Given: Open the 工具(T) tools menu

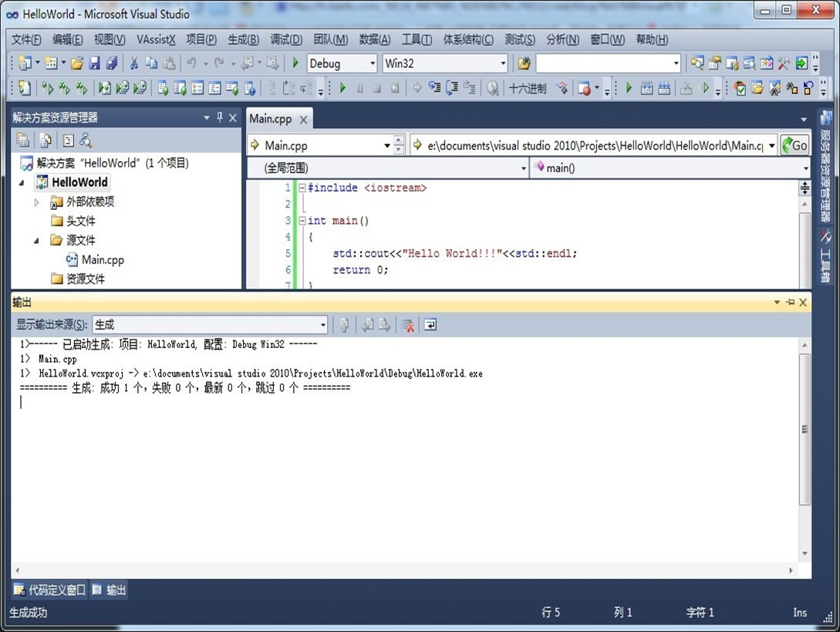Looking at the screenshot, I should pyautogui.click(x=417, y=39).
